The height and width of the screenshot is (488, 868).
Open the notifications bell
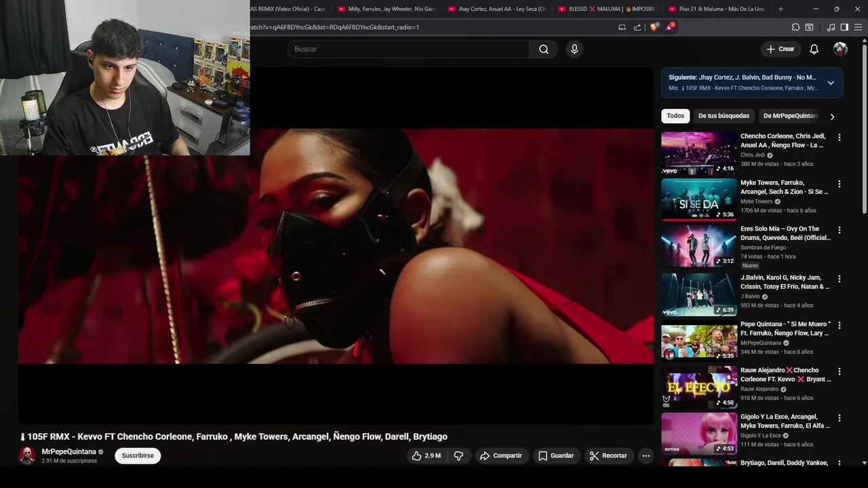click(x=814, y=49)
